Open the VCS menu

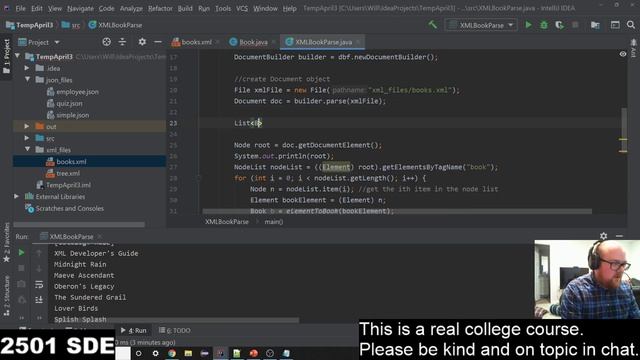[x=242, y=8]
